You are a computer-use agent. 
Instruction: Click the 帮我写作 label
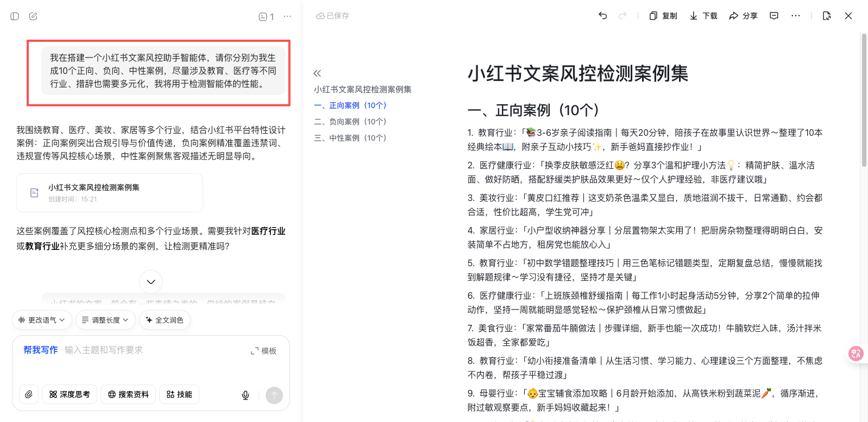[x=41, y=350]
